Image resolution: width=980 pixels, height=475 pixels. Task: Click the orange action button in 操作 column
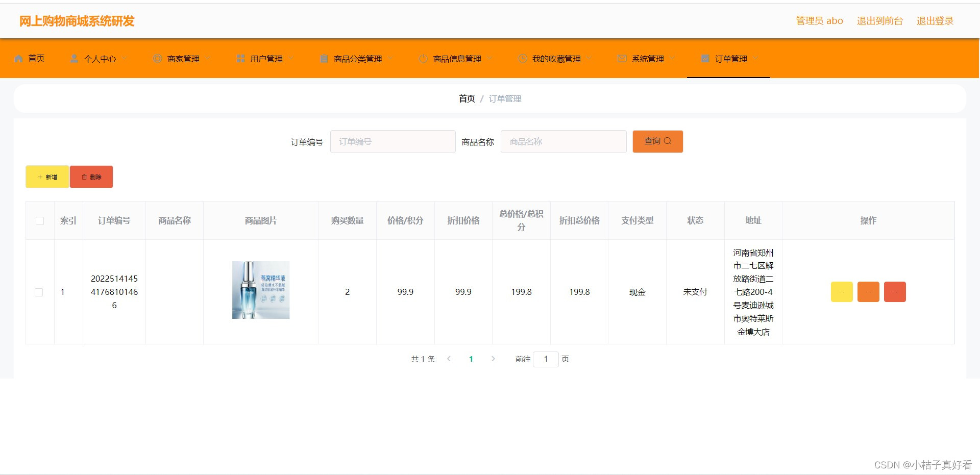coord(868,292)
